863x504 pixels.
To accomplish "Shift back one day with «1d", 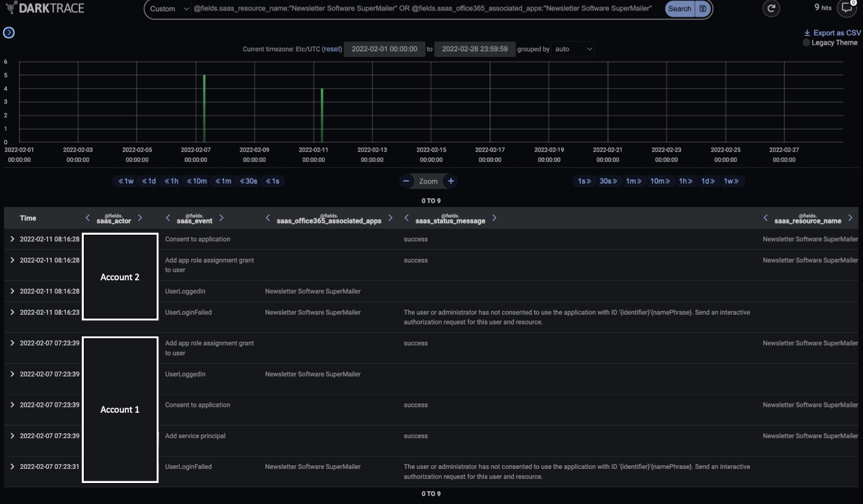I will point(149,181).
